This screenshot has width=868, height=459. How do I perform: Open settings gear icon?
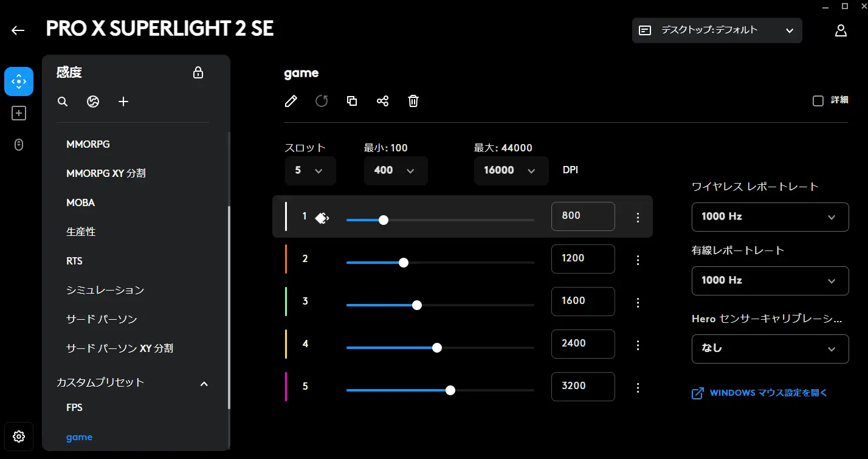(x=19, y=437)
